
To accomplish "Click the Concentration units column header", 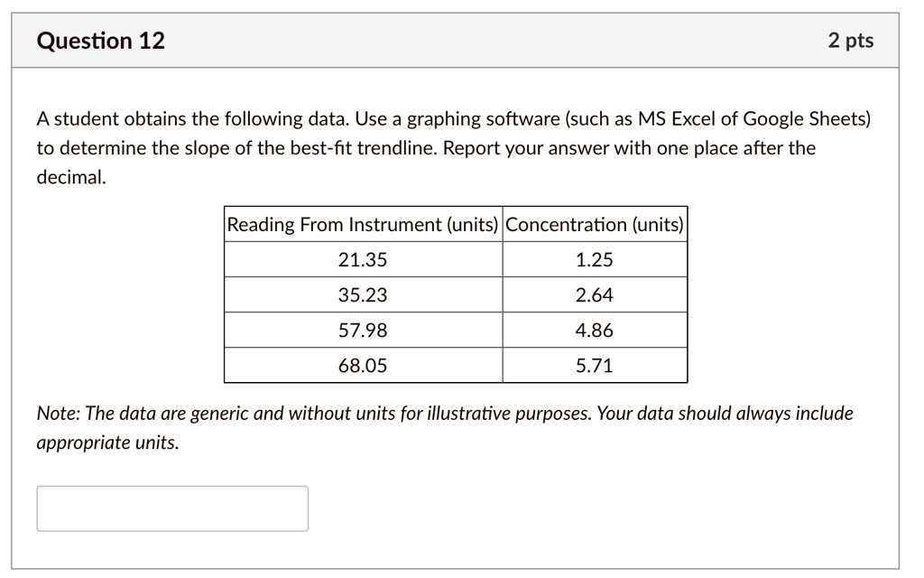I will coord(595,225).
